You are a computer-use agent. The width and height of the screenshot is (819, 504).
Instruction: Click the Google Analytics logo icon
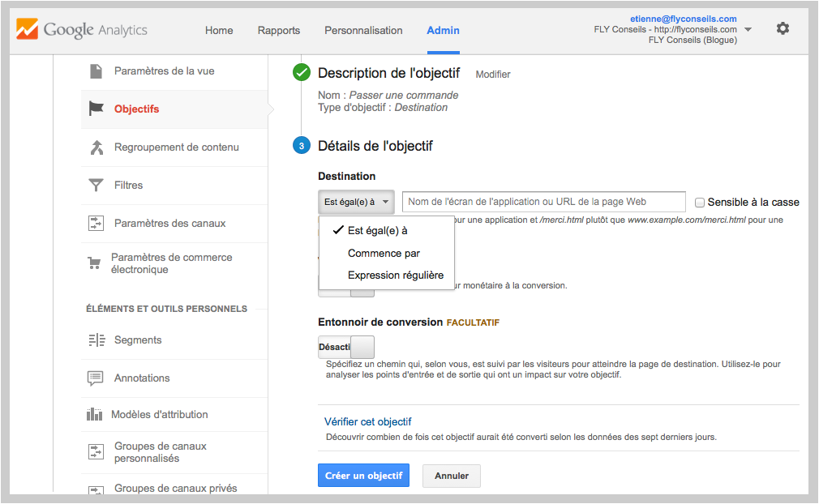[27, 30]
